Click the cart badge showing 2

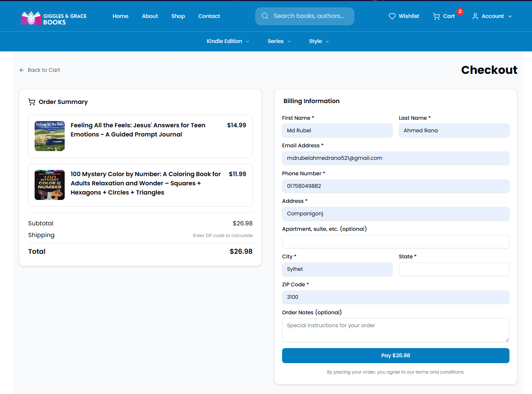click(460, 12)
